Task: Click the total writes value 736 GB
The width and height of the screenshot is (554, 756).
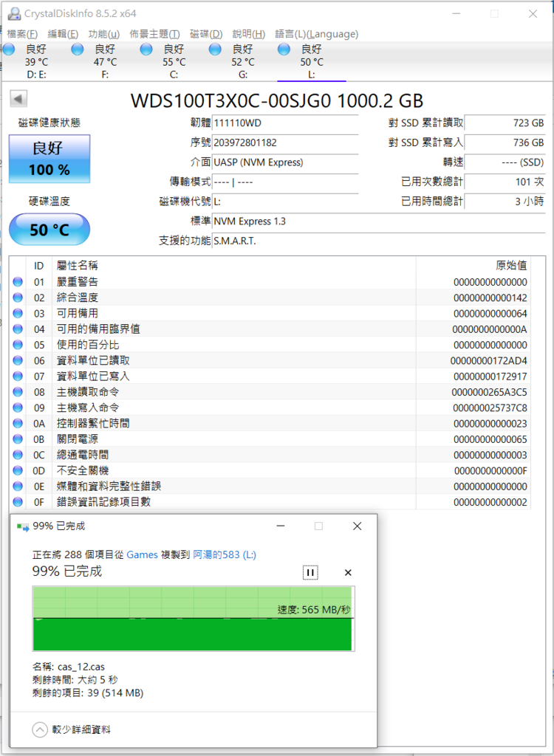Action: click(x=505, y=143)
